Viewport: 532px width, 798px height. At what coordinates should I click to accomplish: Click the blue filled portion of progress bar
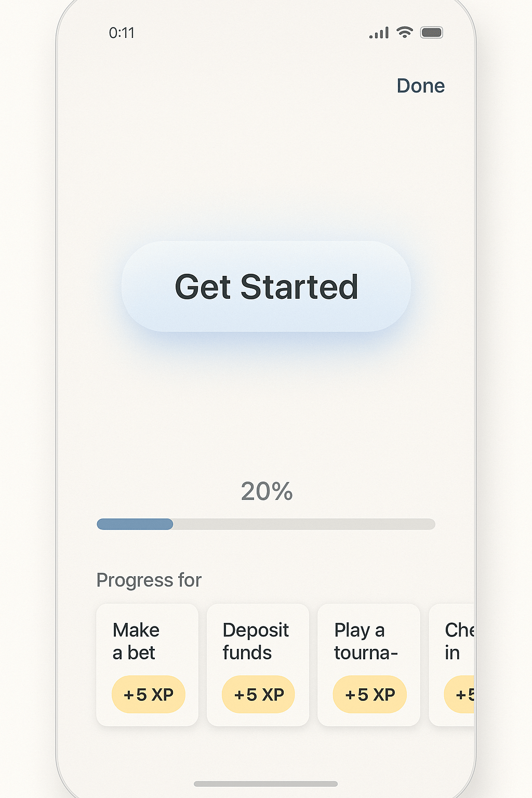tap(135, 524)
